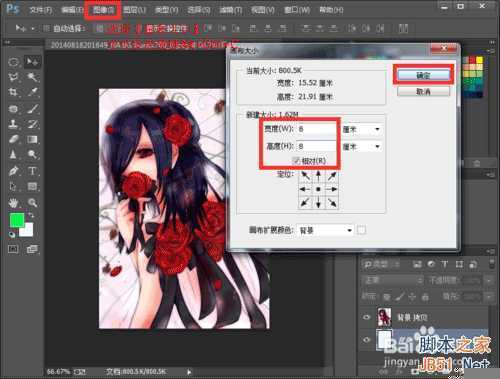The image size is (500, 379).
Task: Select the Zoom tool in toolbox
Action: (x=32, y=202)
